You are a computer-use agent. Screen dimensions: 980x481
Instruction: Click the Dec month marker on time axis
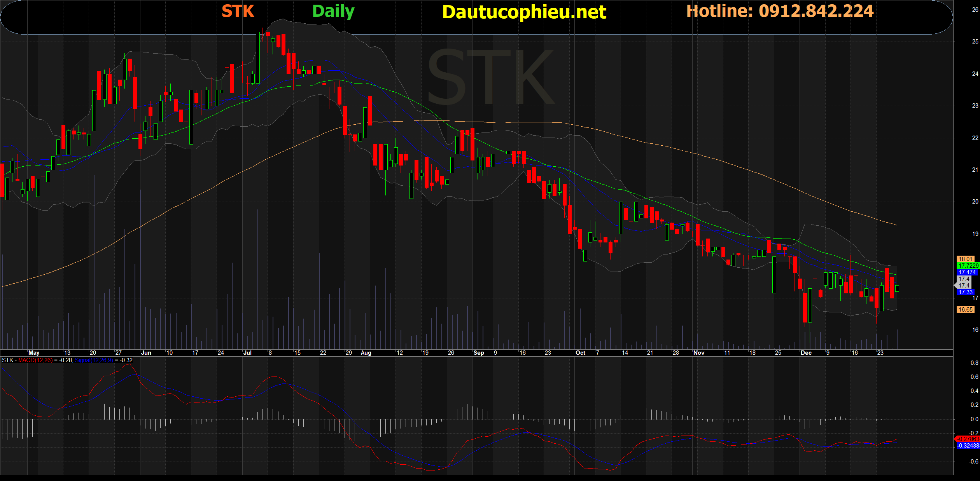pyautogui.click(x=806, y=353)
